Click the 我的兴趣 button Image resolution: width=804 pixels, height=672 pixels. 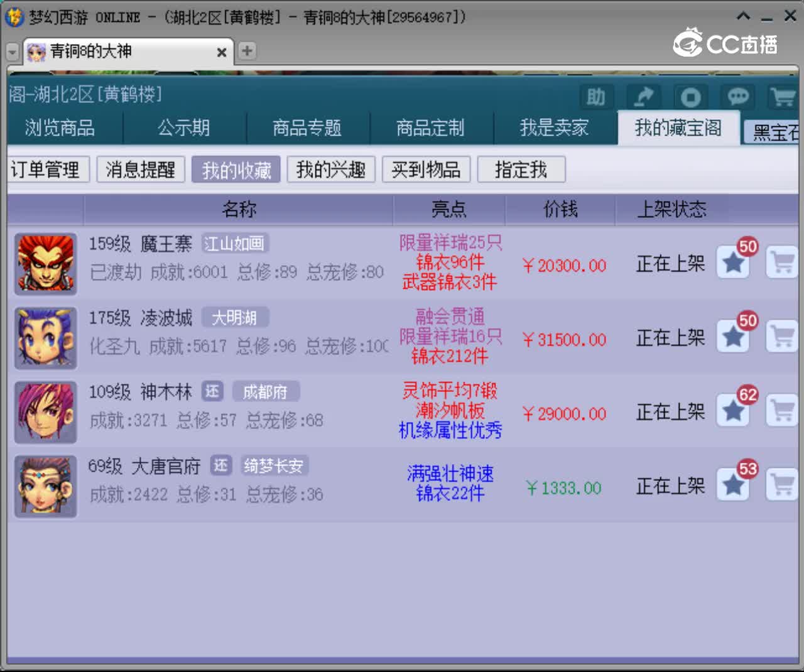pos(331,170)
